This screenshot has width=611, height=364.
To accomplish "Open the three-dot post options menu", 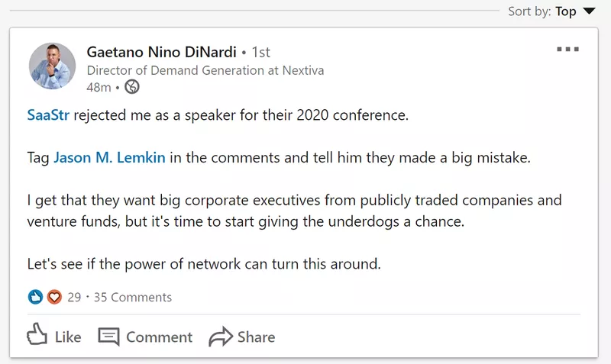I will tap(567, 49).
